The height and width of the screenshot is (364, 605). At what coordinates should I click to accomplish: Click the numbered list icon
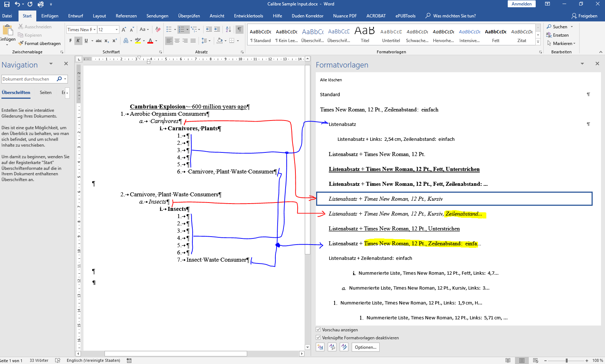point(181,29)
